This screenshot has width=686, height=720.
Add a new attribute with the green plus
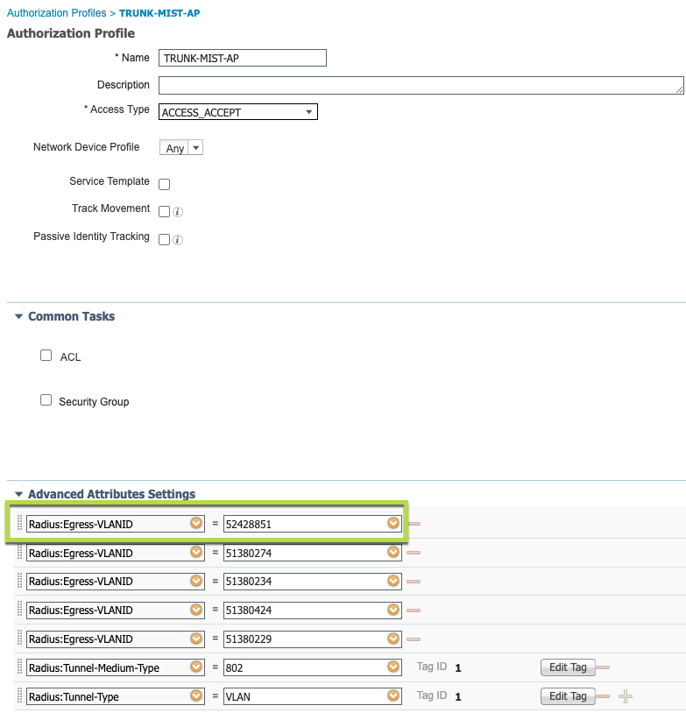click(625, 696)
